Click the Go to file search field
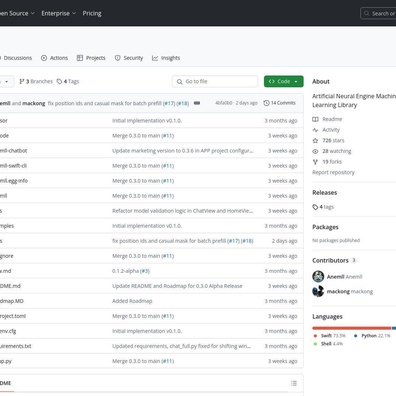The width and height of the screenshot is (396, 396). tap(215, 81)
